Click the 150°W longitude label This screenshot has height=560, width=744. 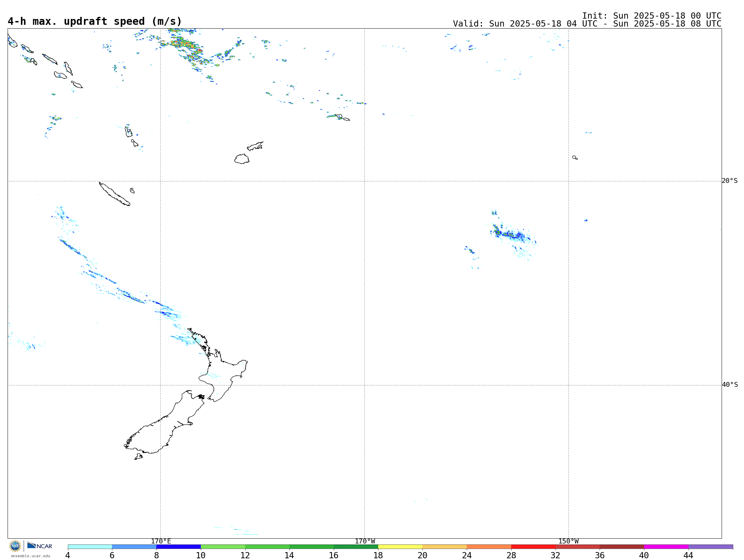click(x=568, y=541)
